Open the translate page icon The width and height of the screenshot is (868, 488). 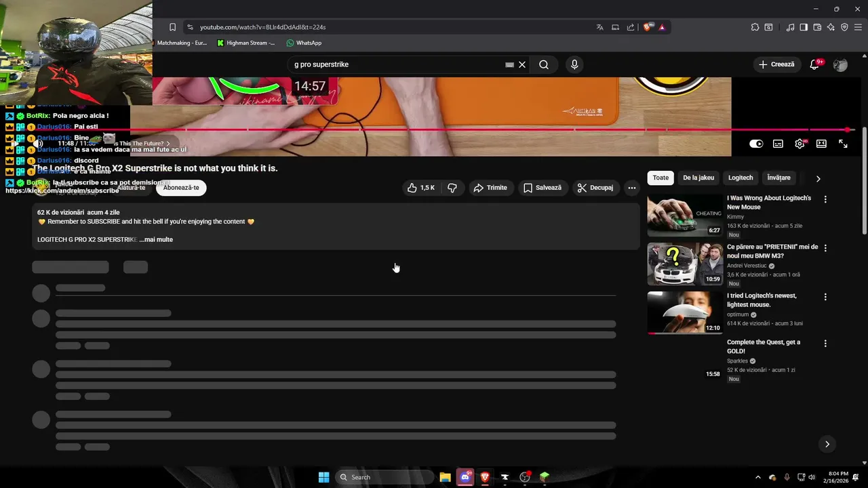coord(599,27)
